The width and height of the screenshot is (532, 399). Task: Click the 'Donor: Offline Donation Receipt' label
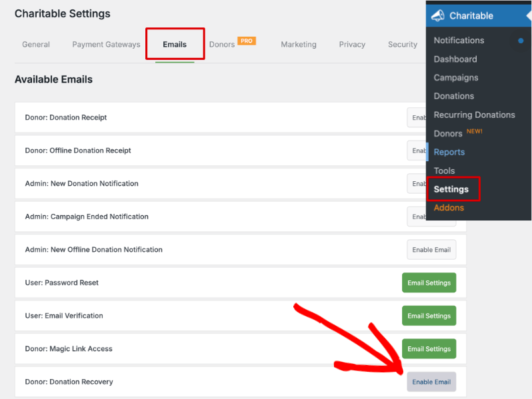tap(78, 150)
